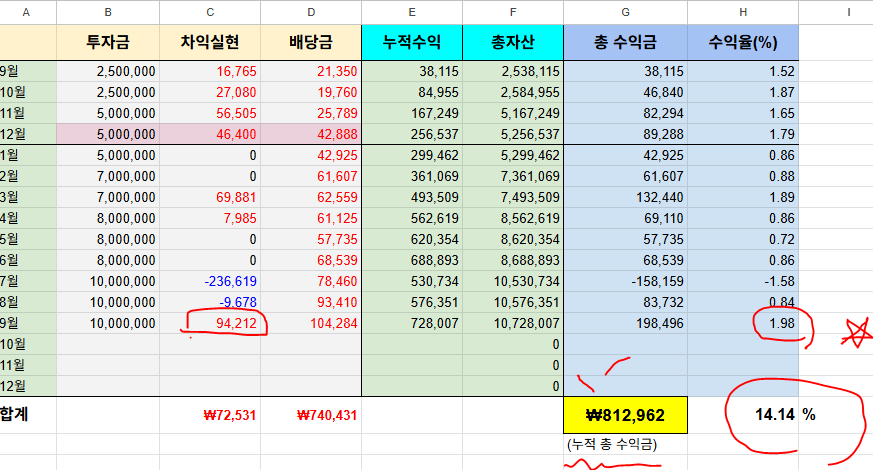Click the 총 수익금 header cell

[x=625, y=42]
